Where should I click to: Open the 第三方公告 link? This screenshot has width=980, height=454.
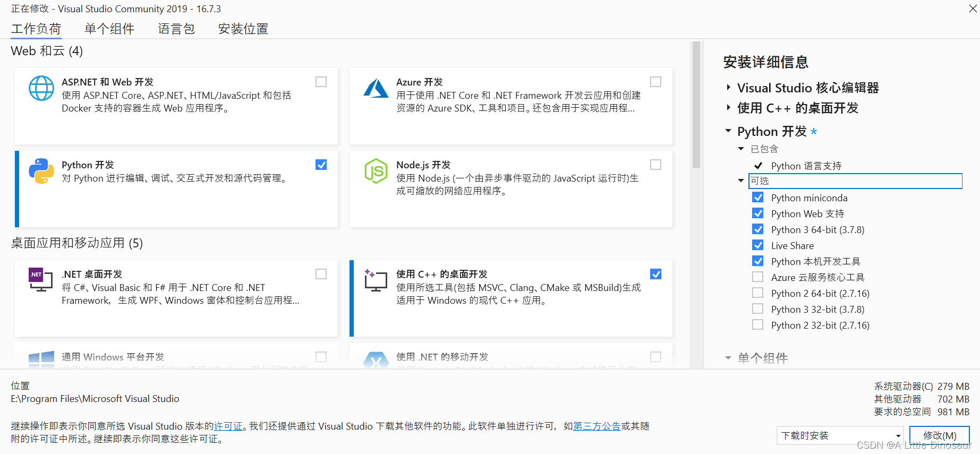click(x=597, y=426)
